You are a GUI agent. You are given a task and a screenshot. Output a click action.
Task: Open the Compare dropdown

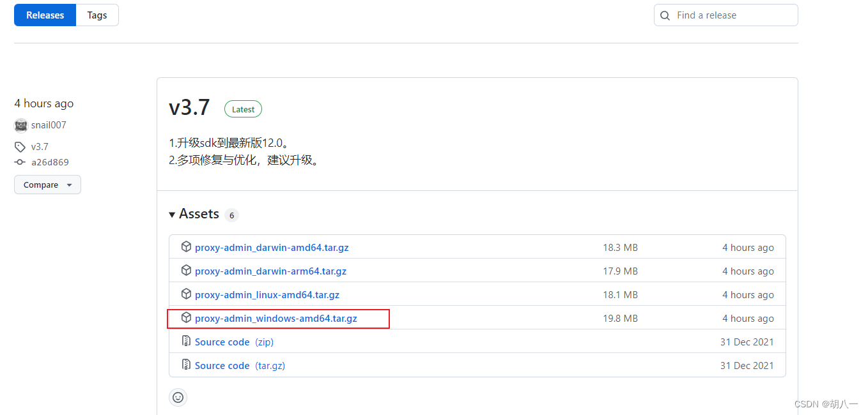(47, 185)
